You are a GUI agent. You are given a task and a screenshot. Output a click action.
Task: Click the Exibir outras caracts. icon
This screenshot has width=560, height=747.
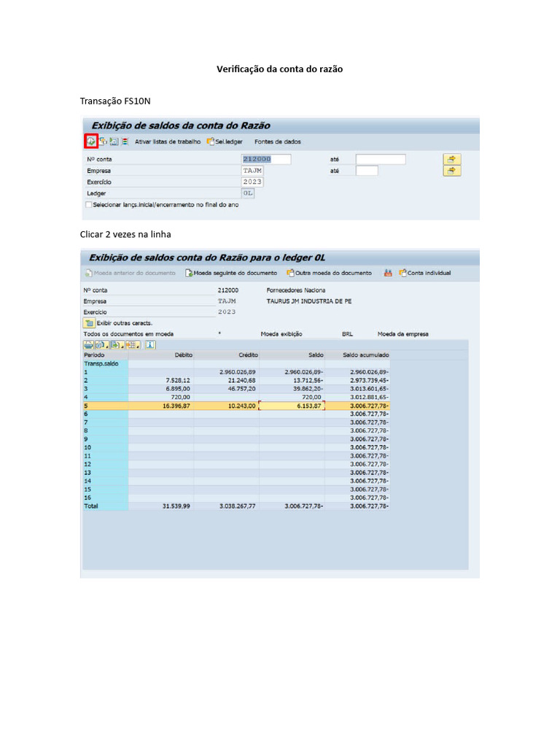pos(89,323)
